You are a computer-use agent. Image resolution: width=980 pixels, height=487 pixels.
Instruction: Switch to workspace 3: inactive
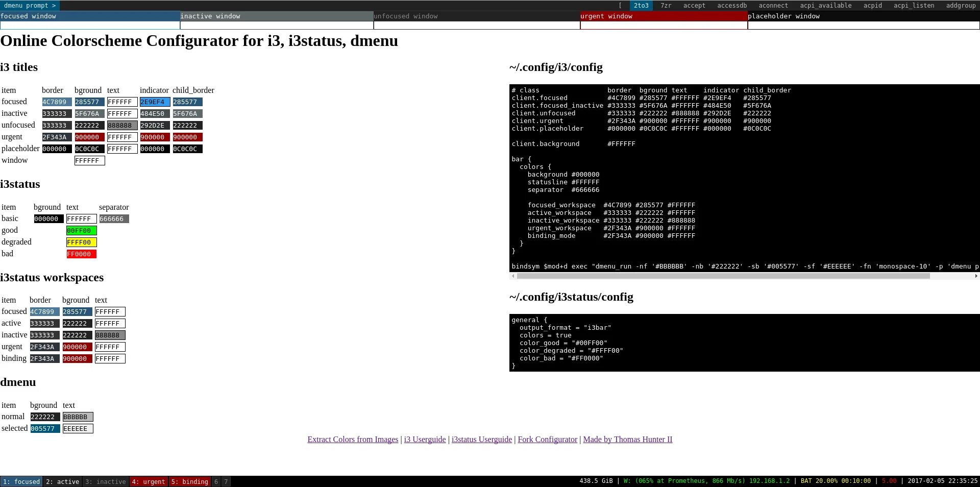click(105, 481)
